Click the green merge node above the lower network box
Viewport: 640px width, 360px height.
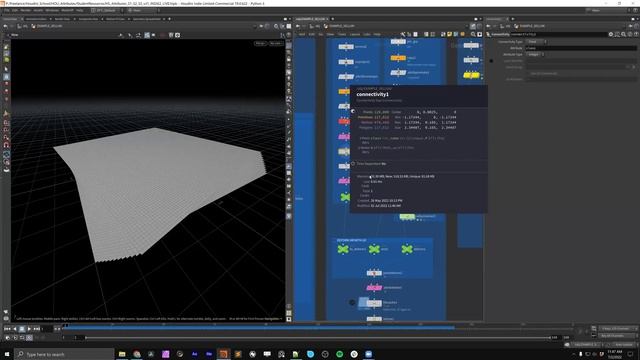point(345,197)
